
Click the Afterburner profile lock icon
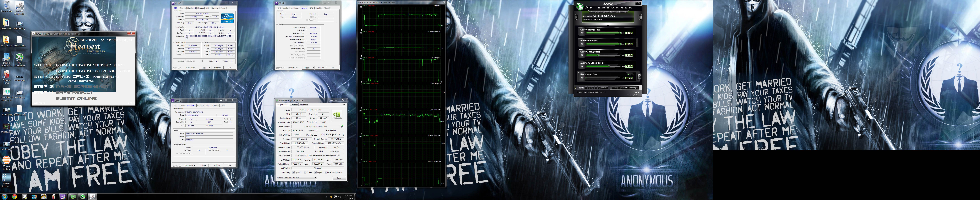575,88
